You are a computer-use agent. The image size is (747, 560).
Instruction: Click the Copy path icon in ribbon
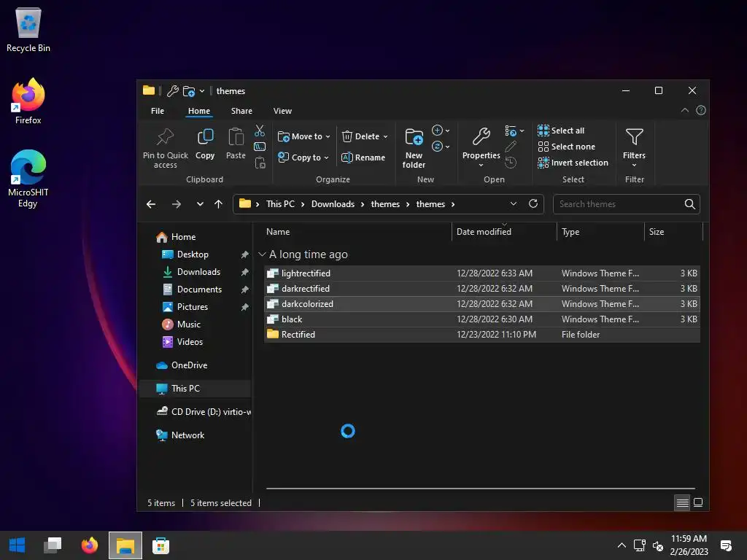click(x=260, y=147)
